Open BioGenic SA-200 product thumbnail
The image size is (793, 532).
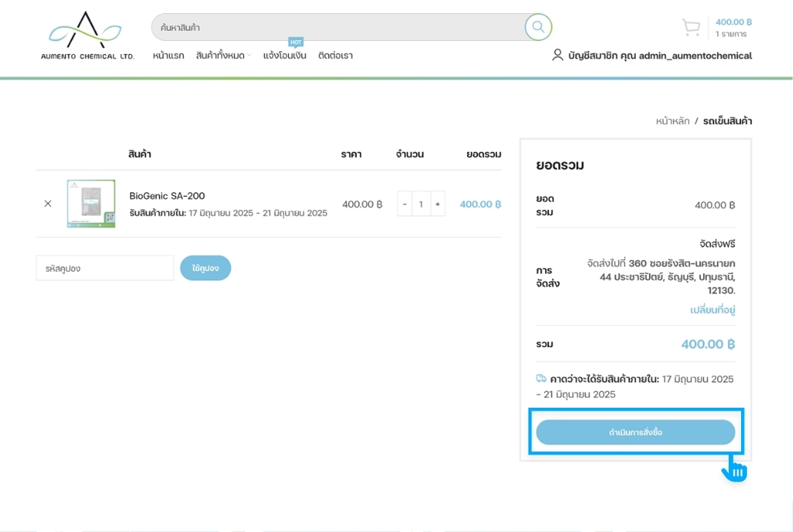91,204
